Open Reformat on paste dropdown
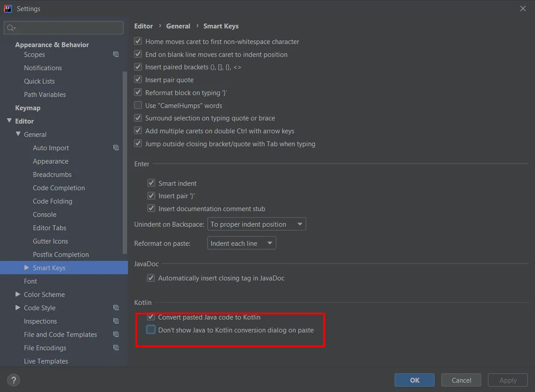Image resolution: width=535 pixels, height=392 pixels. click(x=242, y=243)
